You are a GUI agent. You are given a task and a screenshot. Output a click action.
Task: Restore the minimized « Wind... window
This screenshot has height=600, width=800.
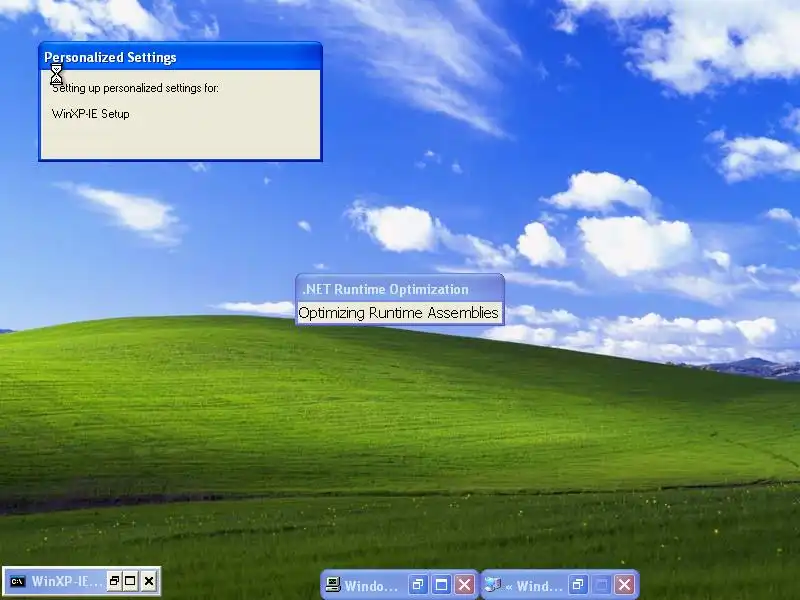tap(578, 585)
